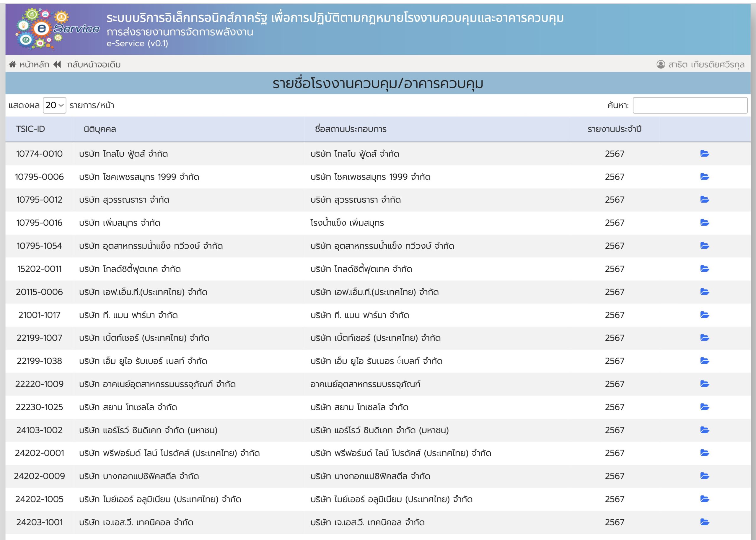Open folder icon for row 21001-1017
Image resolution: width=756 pixels, height=540 pixels.
click(705, 315)
